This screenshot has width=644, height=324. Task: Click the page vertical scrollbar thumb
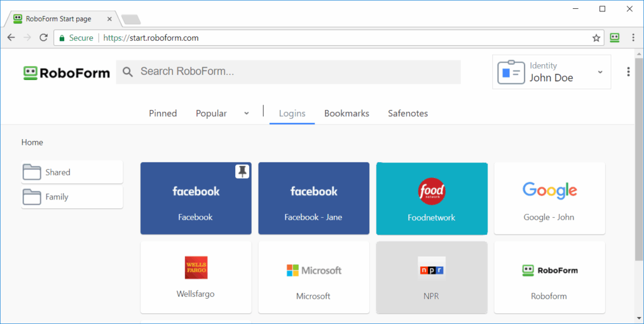639,159
